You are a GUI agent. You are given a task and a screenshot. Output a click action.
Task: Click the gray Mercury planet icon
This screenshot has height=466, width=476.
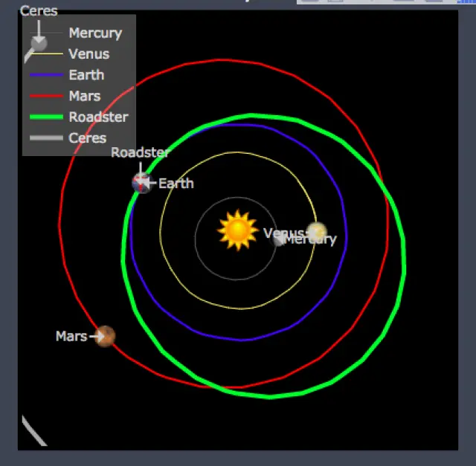point(279,239)
